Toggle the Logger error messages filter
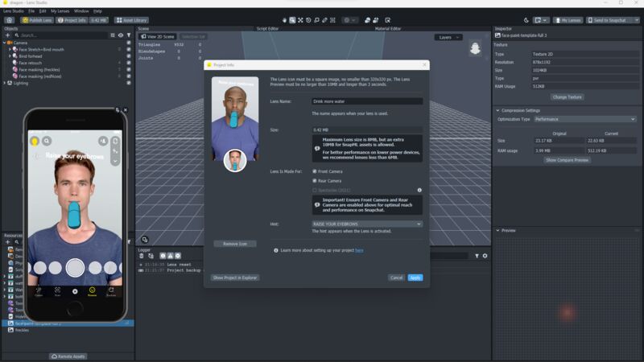 click(177, 256)
